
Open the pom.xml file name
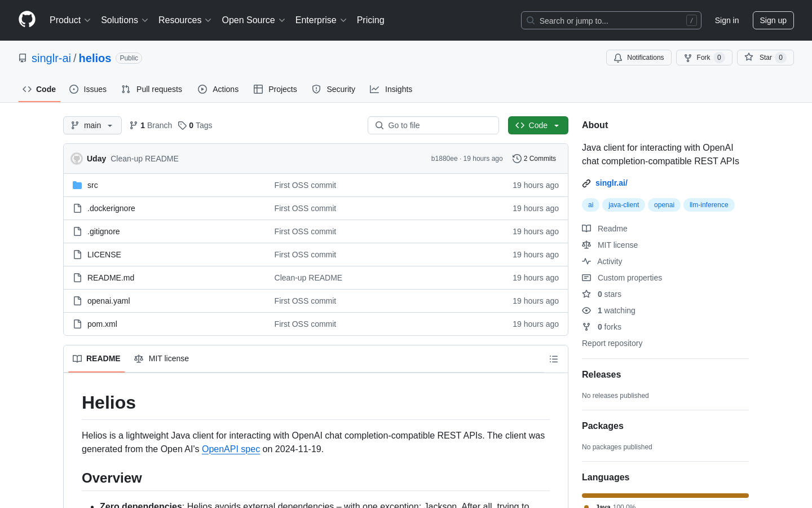102,324
